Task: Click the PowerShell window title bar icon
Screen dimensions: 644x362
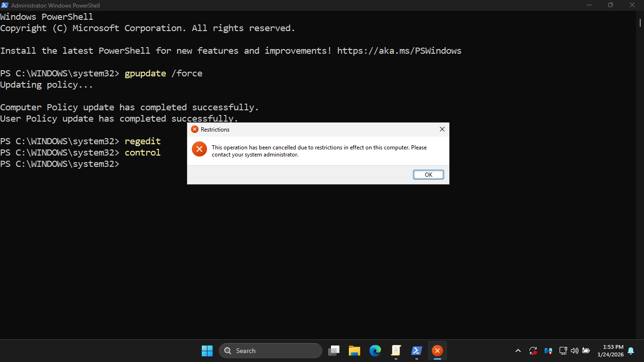Action: (5, 5)
